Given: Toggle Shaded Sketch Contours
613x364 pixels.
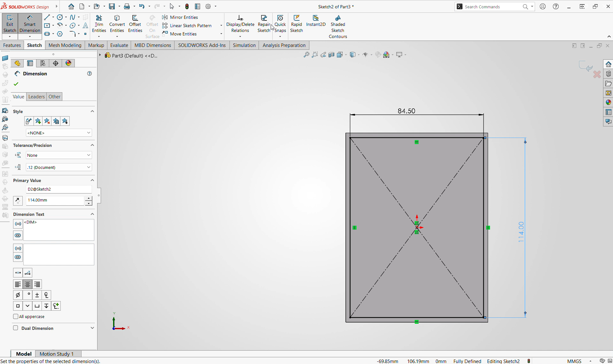Looking at the screenshot, I should click(338, 27).
